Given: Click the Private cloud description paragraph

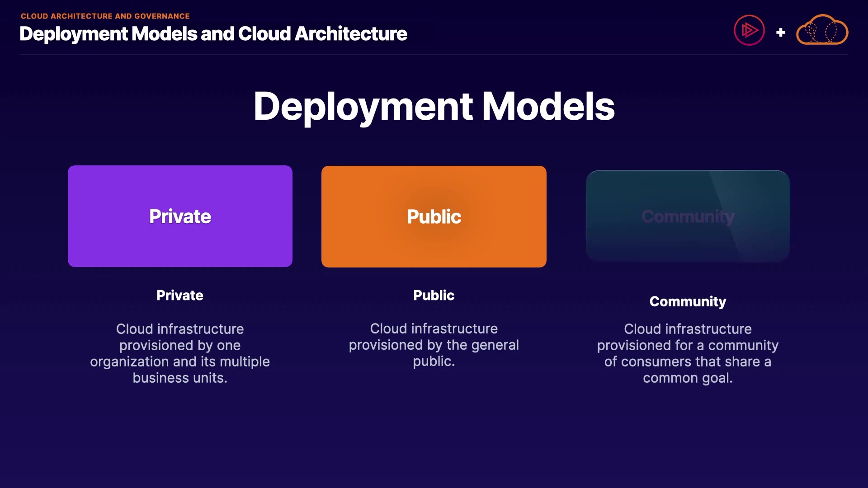Looking at the screenshot, I should pyautogui.click(x=180, y=353).
